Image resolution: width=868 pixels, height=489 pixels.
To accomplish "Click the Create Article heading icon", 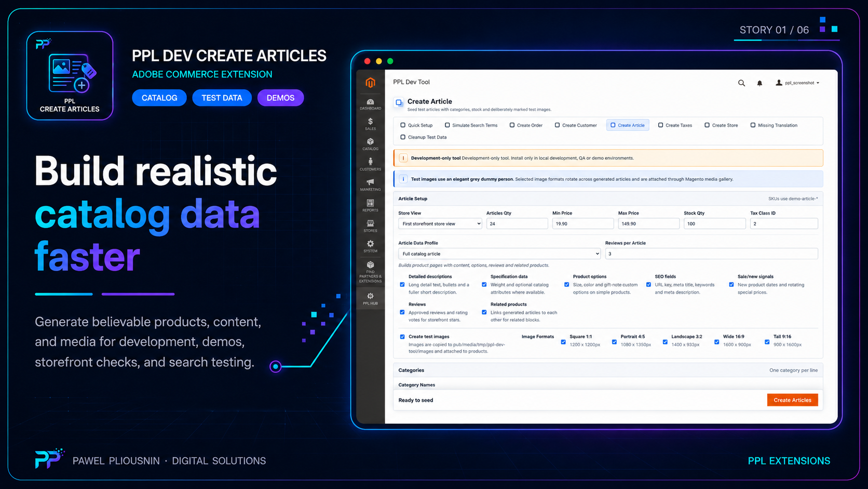I will pos(399,102).
